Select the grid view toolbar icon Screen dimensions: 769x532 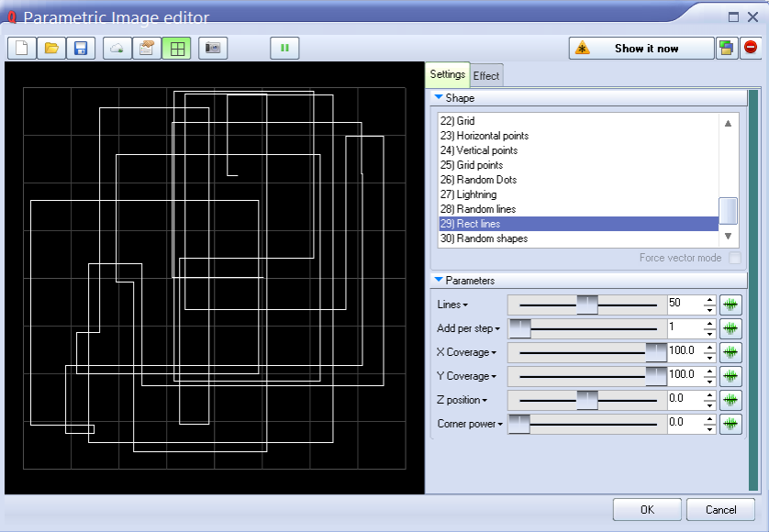click(176, 48)
